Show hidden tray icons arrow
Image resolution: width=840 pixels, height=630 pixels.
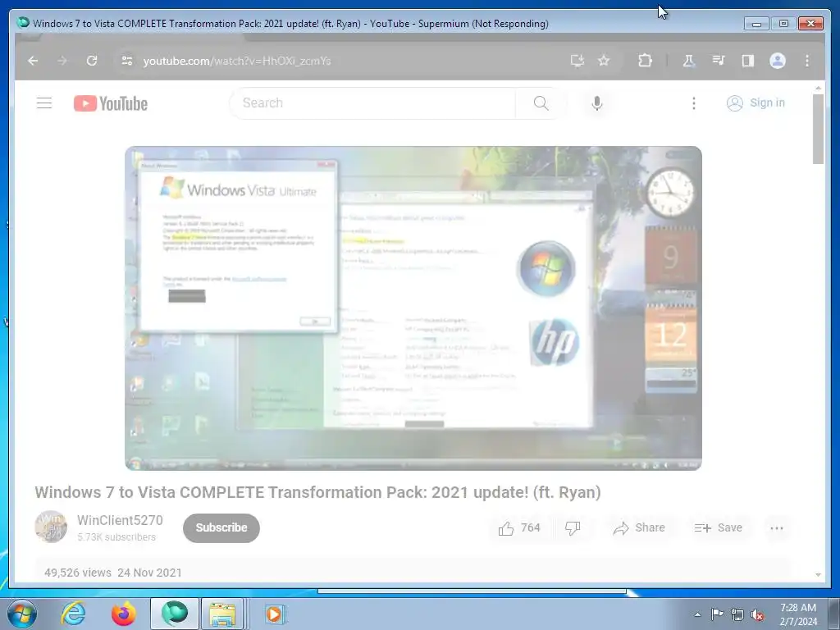click(x=697, y=614)
